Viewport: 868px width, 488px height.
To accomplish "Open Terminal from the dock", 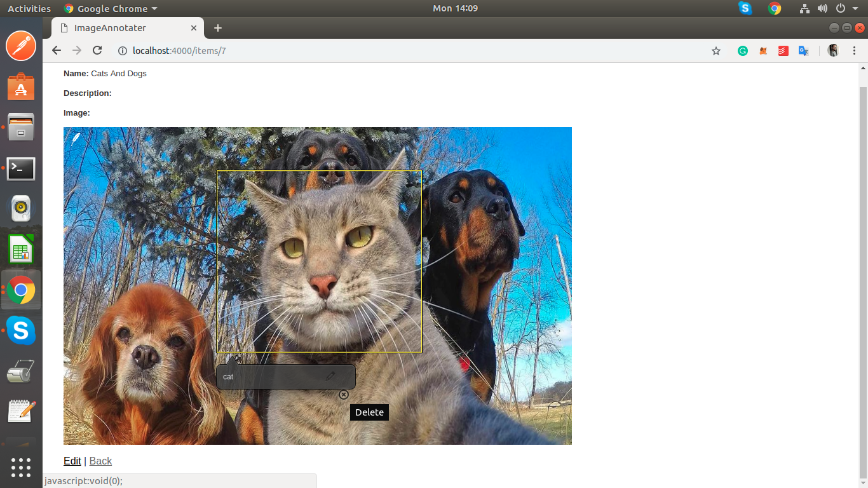I will (x=21, y=169).
